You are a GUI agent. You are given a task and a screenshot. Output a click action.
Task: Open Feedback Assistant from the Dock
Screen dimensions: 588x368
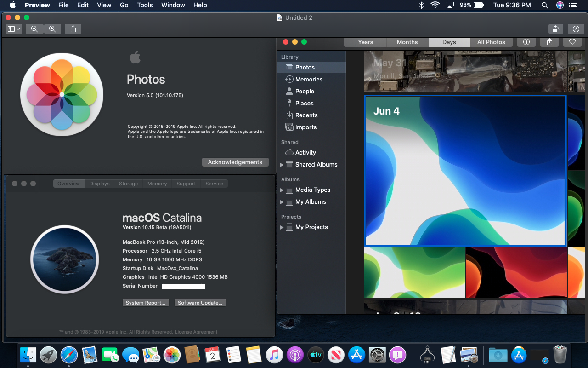398,355
